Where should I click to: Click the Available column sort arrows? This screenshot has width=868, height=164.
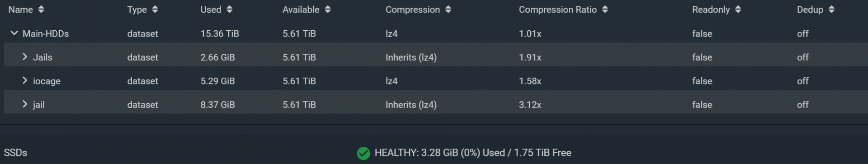(x=328, y=9)
